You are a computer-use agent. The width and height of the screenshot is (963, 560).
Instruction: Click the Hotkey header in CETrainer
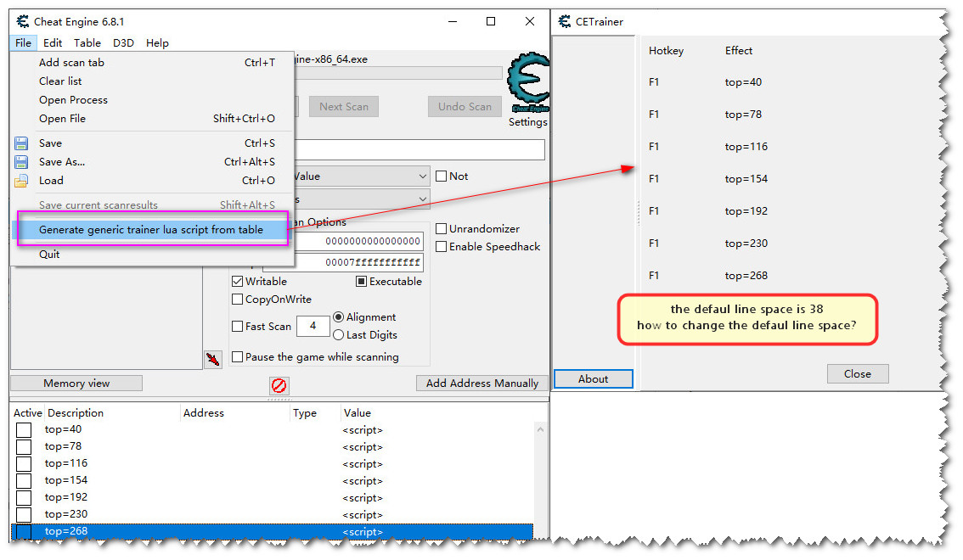point(667,51)
